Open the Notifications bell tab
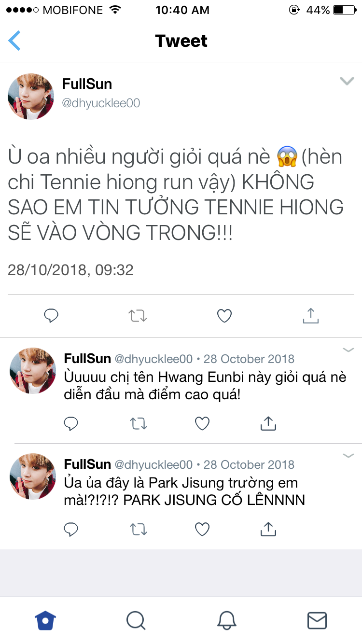This screenshot has width=362, height=644. click(226, 620)
